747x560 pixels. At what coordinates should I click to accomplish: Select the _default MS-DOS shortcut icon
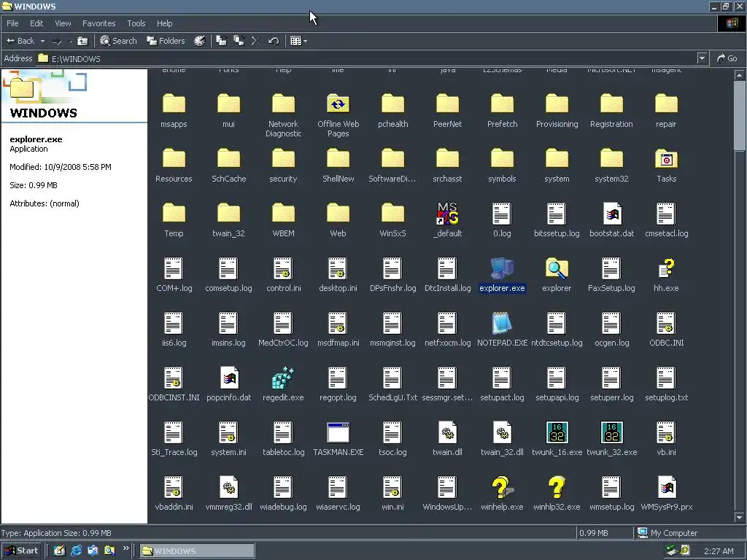(x=448, y=214)
